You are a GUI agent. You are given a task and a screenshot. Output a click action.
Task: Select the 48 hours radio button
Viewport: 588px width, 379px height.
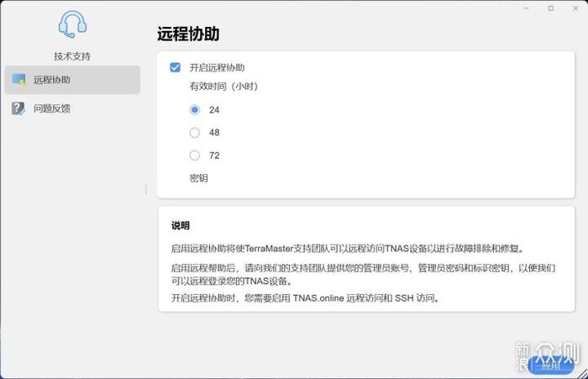pyautogui.click(x=195, y=133)
